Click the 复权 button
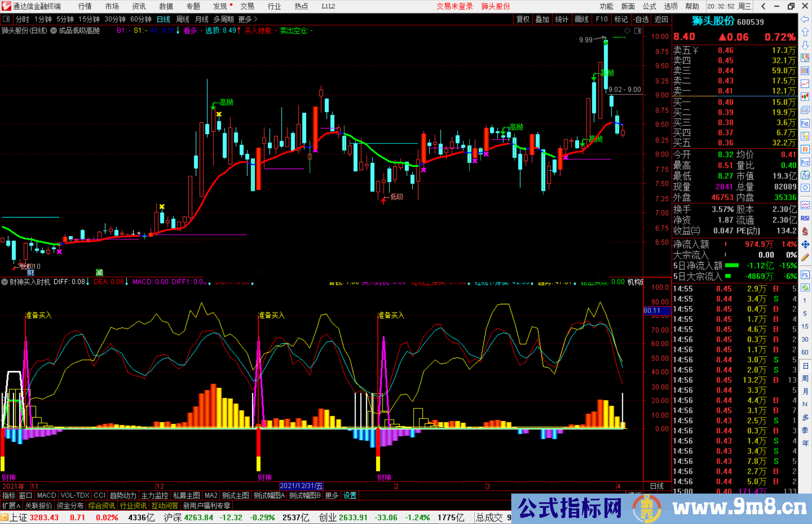This screenshot has width=812, height=524. click(x=523, y=19)
